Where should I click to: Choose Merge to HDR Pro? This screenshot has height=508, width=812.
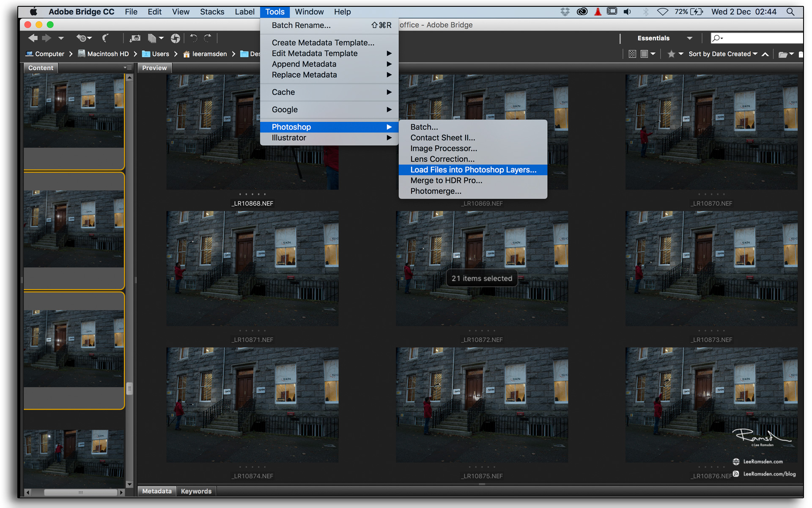pyautogui.click(x=473, y=180)
